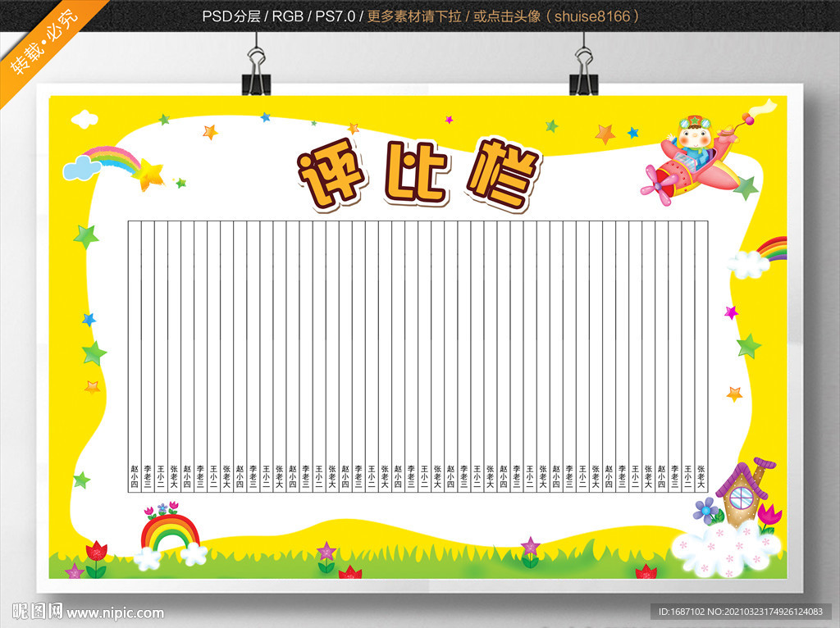Click the rainbow with cloud on right edge

coord(757,257)
